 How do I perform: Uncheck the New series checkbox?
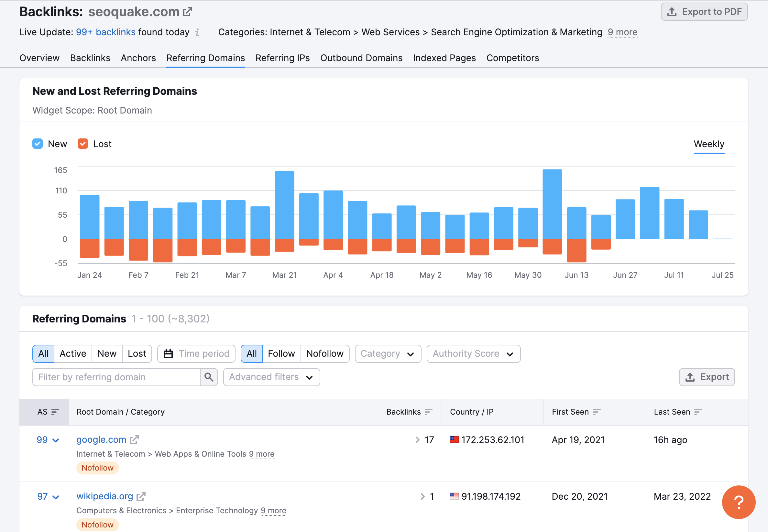coord(37,144)
